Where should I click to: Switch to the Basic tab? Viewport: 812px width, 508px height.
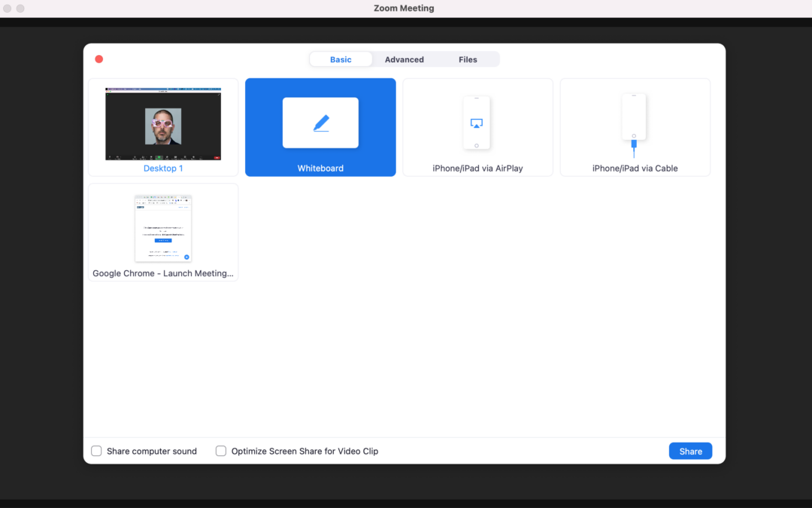tap(341, 59)
